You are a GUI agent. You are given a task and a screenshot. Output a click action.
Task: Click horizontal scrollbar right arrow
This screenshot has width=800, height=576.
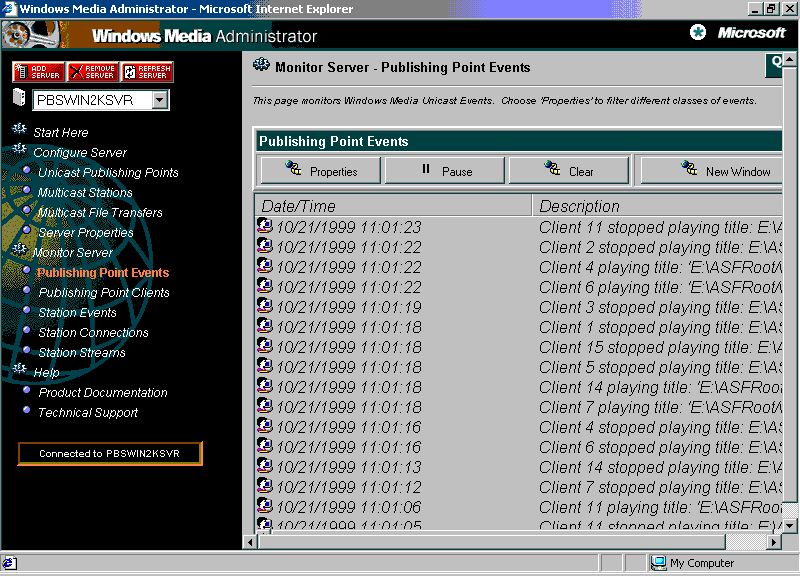tap(774, 542)
